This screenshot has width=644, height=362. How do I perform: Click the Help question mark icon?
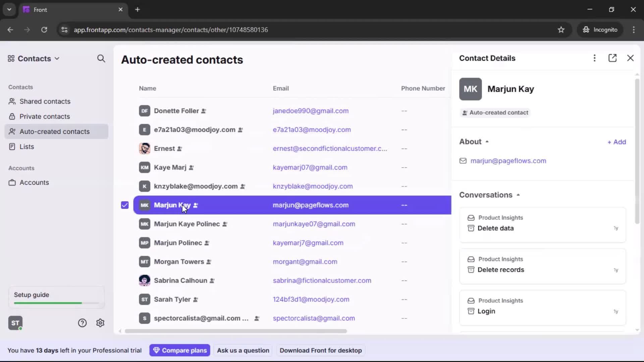(82, 323)
